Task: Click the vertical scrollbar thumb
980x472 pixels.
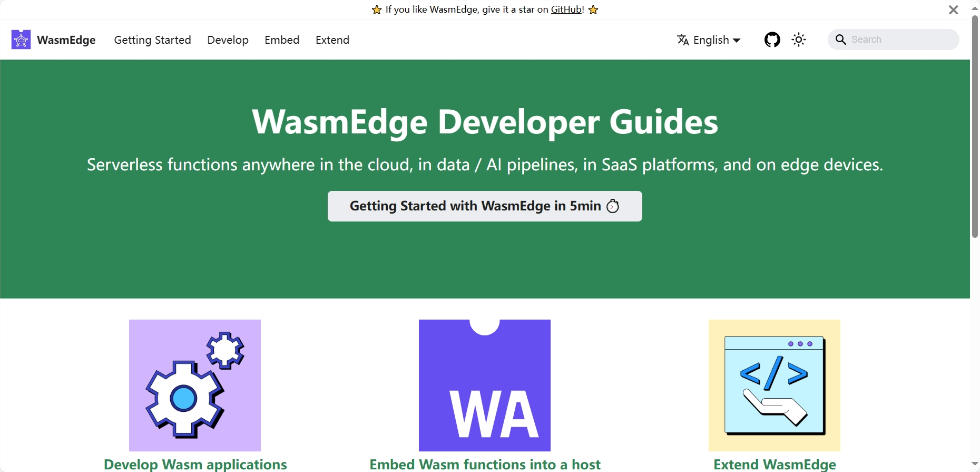Action: tap(975, 127)
